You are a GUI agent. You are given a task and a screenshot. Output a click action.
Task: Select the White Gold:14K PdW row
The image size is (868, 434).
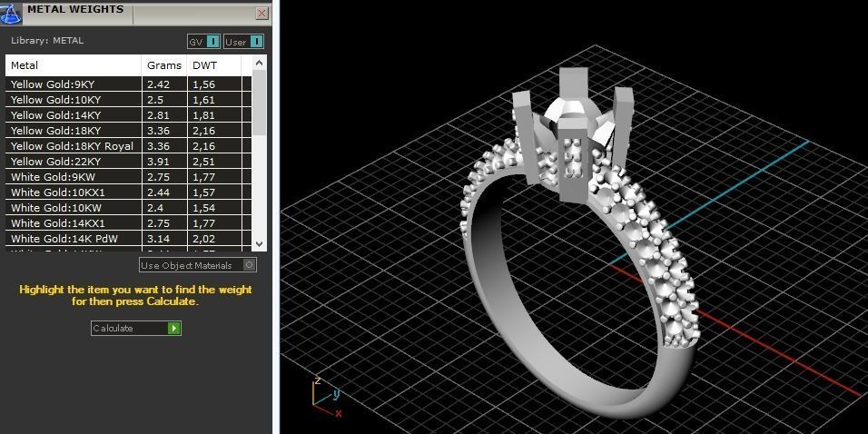(128, 239)
